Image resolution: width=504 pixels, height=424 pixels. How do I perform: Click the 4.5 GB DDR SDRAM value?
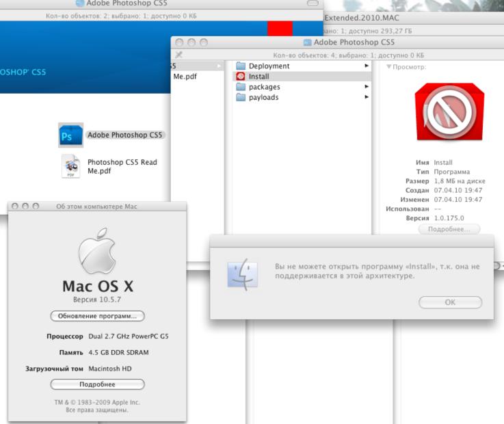(118, 352)
